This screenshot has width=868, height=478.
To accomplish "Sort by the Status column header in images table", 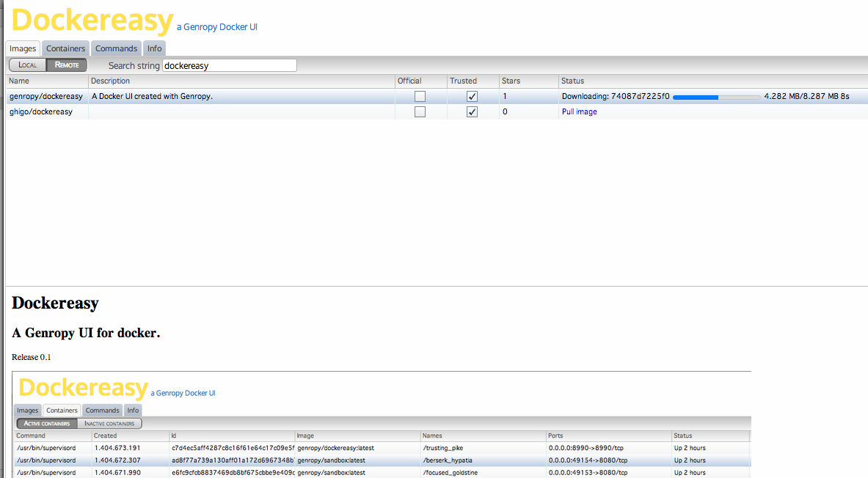I will [713, 81].
